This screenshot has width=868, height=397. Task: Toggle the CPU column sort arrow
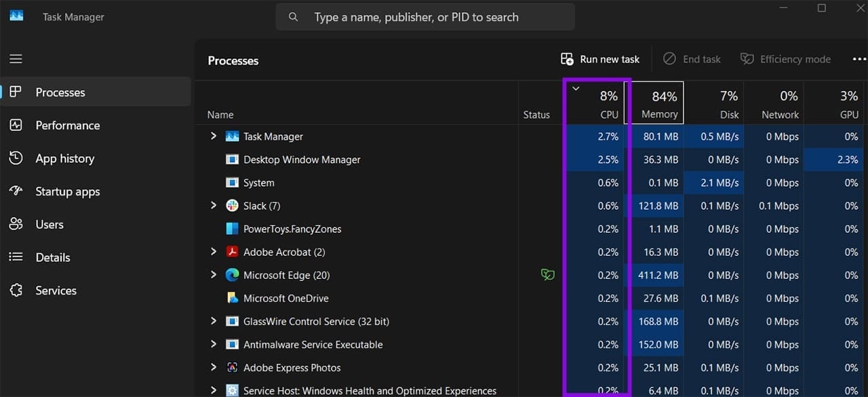[x=576, y=88]
